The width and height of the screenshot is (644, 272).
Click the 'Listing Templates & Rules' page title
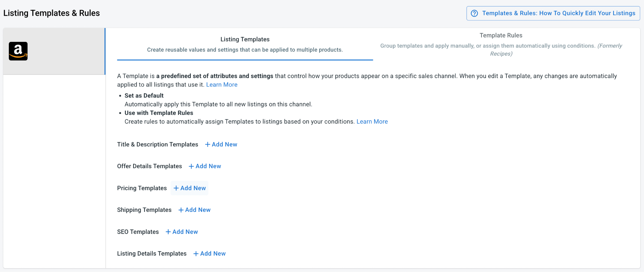(52, 13)
